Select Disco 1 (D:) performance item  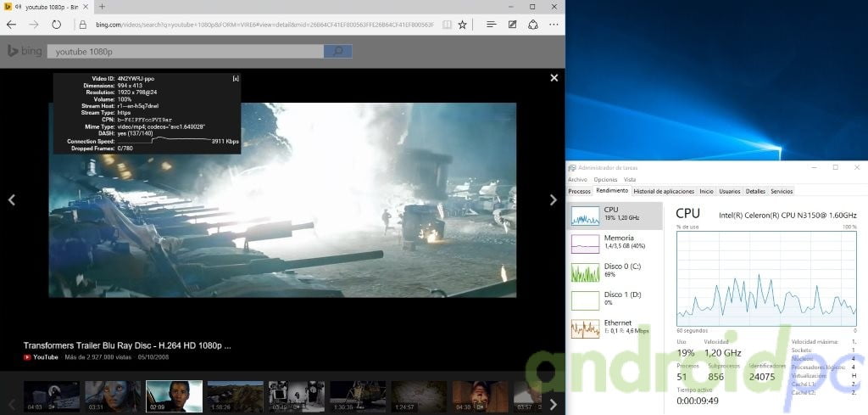pos(615,300)
